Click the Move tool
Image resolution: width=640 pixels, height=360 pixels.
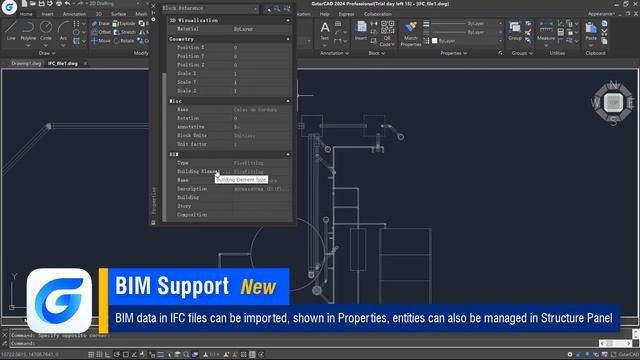(x=101, y=40)
